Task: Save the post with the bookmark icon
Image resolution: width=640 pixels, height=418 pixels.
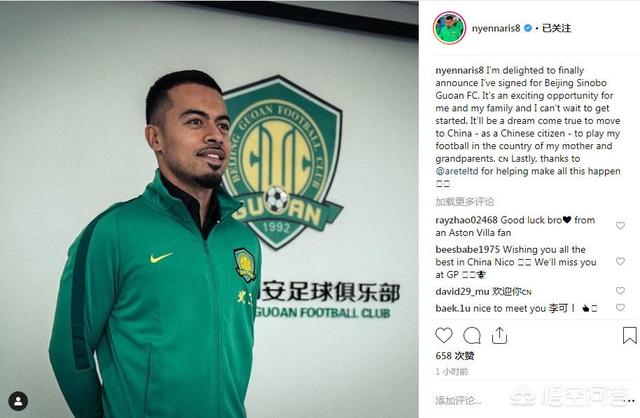Action: pos(629,336)
